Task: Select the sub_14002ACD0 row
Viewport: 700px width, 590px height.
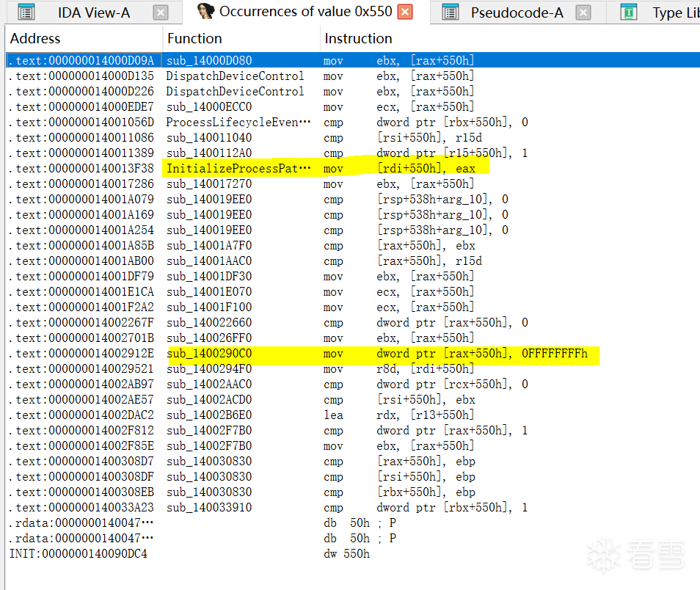Action: click(353, 399)
